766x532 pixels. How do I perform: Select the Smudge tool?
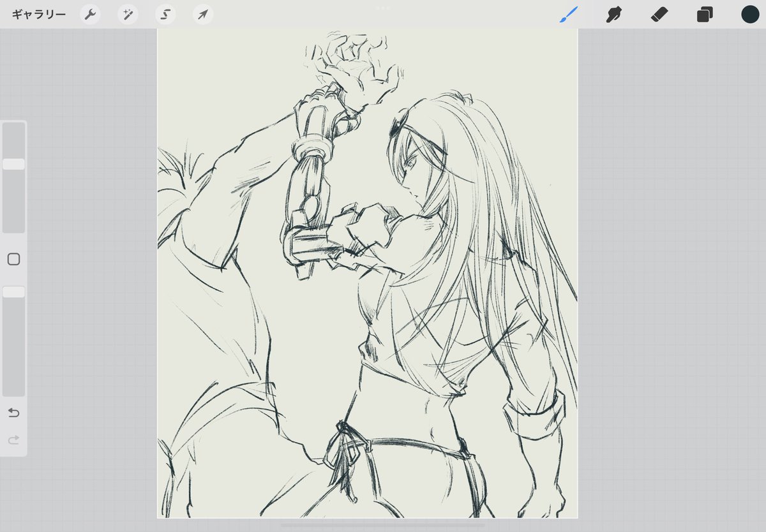[614, 15]
